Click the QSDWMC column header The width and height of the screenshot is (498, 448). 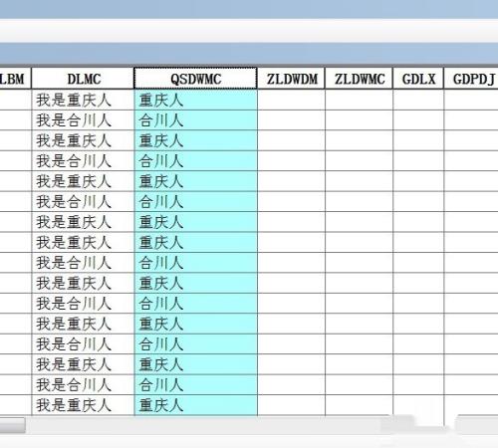(x=195, y=79)
